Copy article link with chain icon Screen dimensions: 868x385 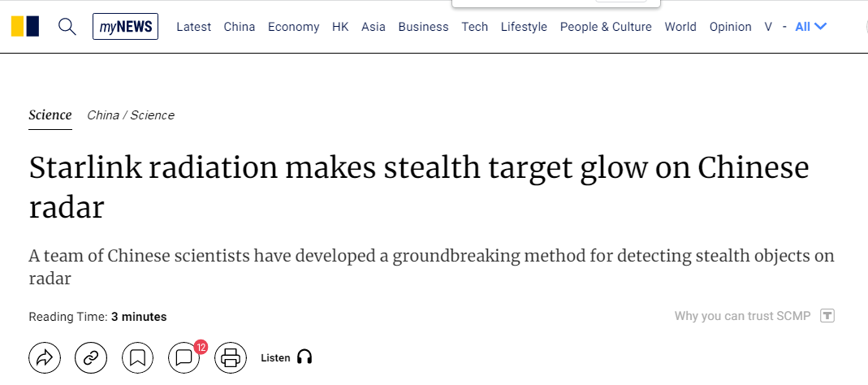(91, 357)
